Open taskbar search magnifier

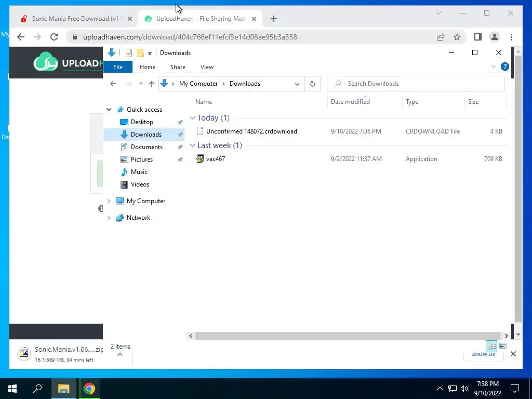pyautogui.click(x=37, y=389)
